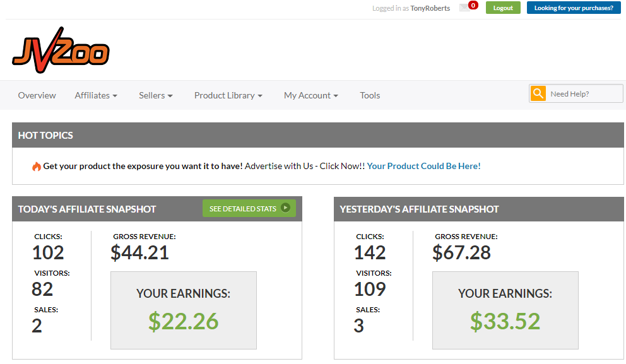Click yesterday's earnings $33.52
626x364 pixels.
[505, 321]
